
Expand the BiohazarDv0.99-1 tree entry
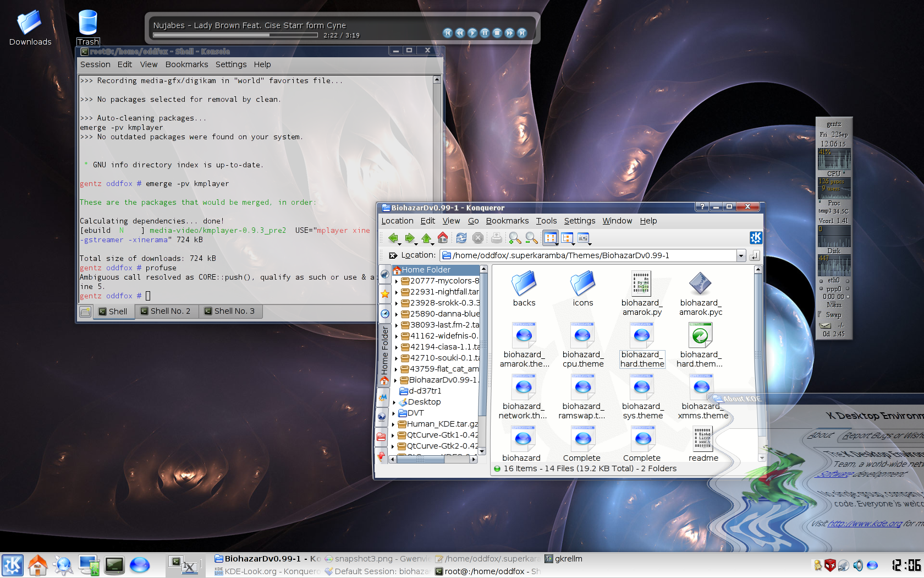click(x=395, y=380)
